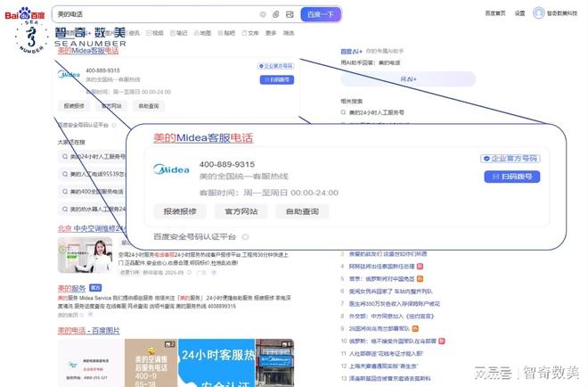Open 百度首页 link at the top right

point(495,14)
